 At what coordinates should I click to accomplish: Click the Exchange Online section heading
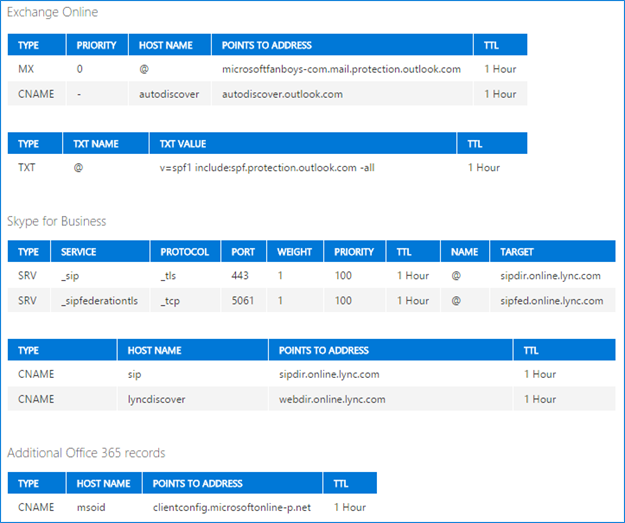pyautogui.click(x=53, y=12)
